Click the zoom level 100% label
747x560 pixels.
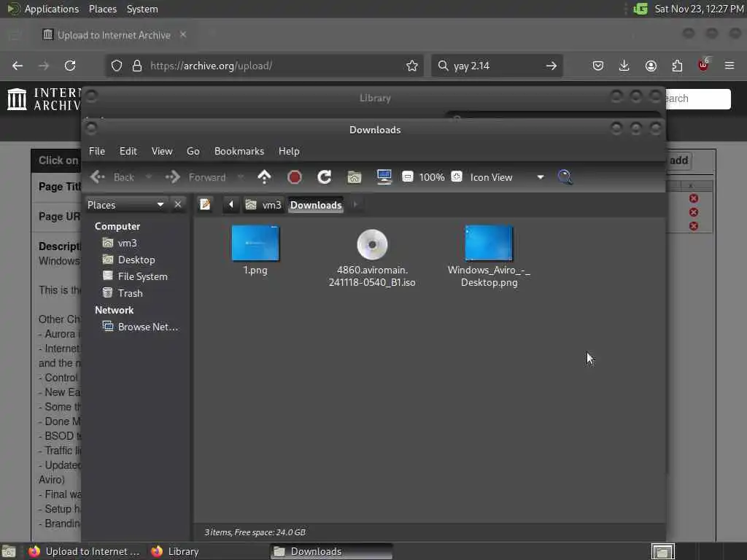[432, 177]
